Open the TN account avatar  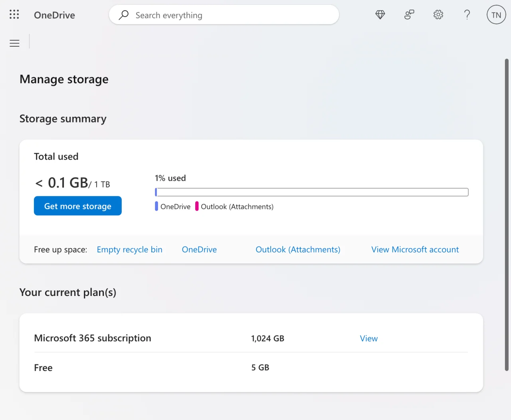496,15
